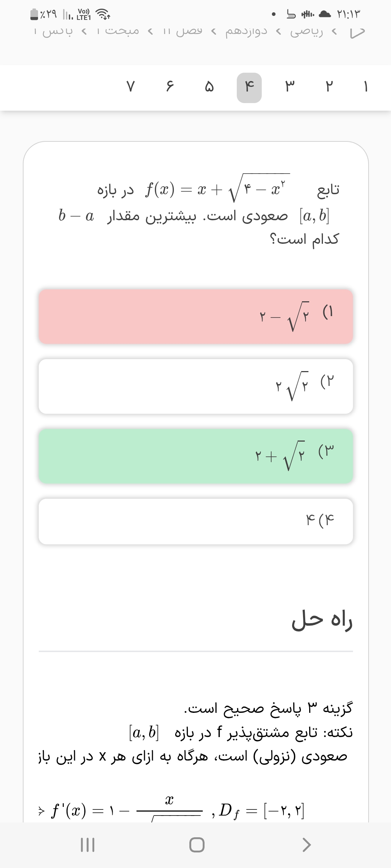Tap the breadcrumb back arrow at top right
Image resolution: width=391 pixels, height=868 pixels.
[x=357, y=32]
